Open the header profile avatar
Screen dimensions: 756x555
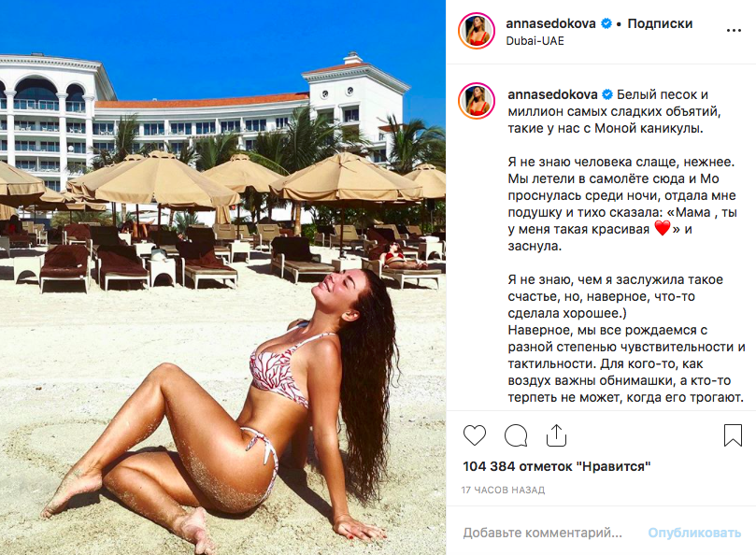pyautogui.click(x=477, y=32)
